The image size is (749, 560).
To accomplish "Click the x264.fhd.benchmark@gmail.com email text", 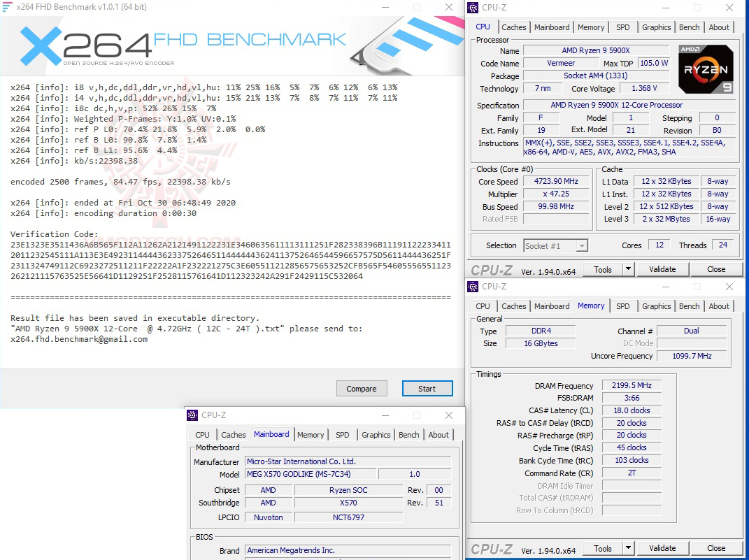I will (79, 340).
